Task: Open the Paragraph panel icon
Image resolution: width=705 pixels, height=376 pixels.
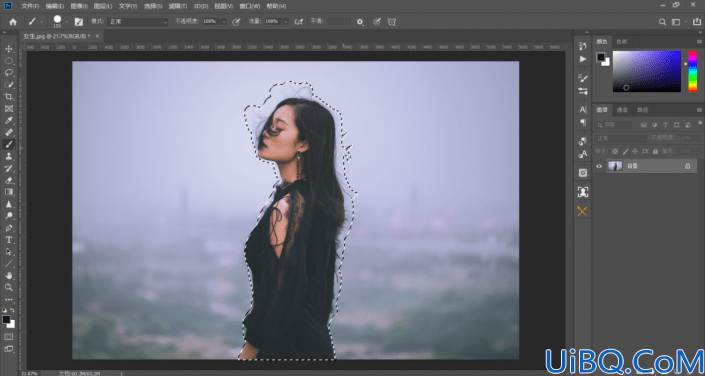Action: (583, 122)
